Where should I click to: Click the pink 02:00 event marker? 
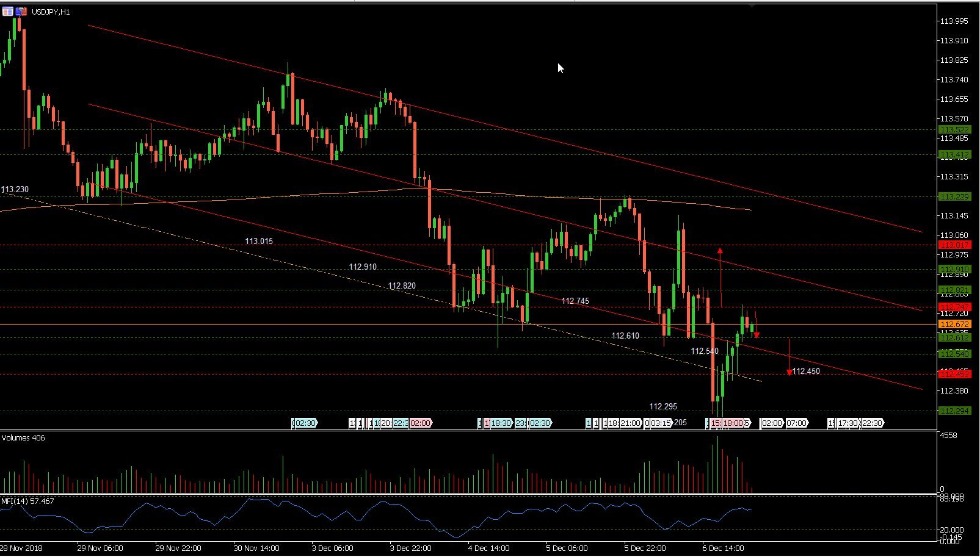(421, 423)
